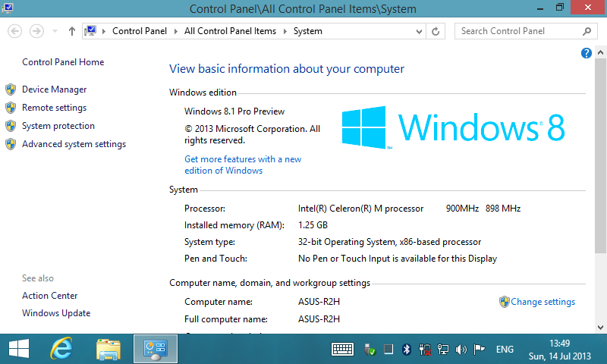607x364 pixels.
Task: Select All Control Panel Items breadcrumb
Action: point(230,31)
